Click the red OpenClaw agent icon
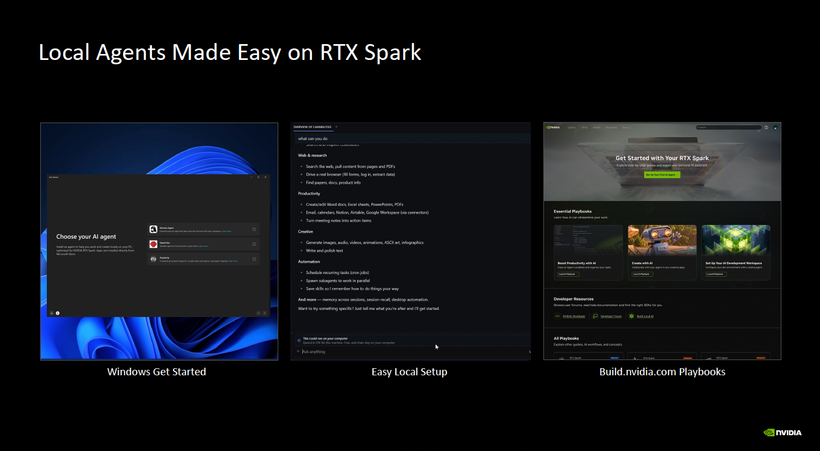 [x=153, y=244]
